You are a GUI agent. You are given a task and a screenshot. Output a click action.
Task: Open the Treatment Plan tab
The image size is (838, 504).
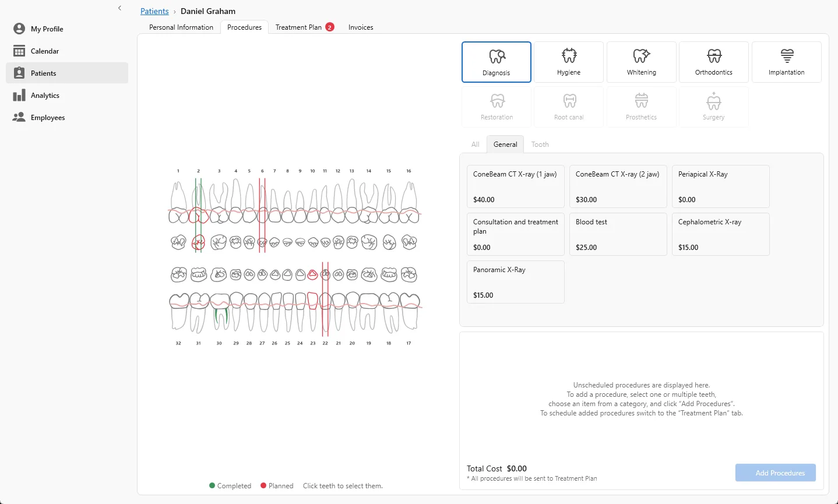click(305, 27)
